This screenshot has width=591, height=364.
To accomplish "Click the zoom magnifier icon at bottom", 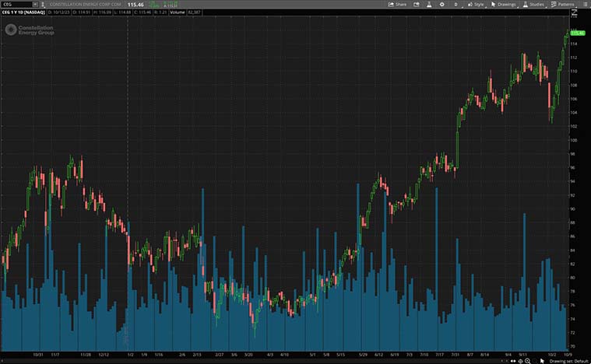I will click(x=528, y=361).
